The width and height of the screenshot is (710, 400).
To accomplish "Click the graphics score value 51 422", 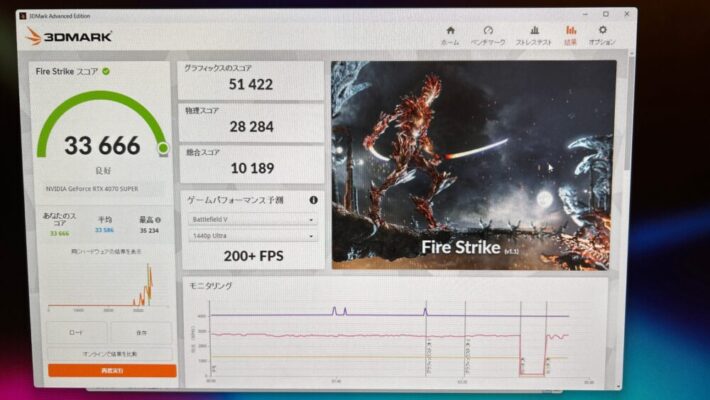I will pos(250,84).
